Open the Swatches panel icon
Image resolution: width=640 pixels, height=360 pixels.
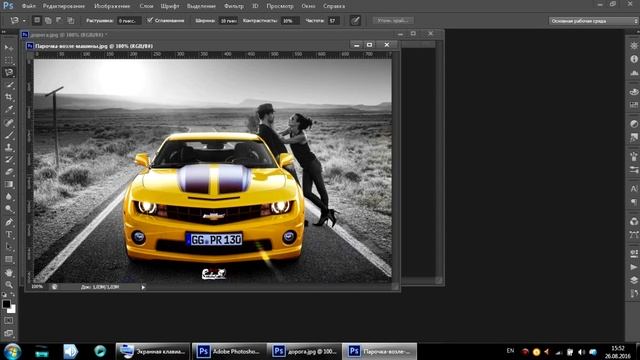click(634, 105)
